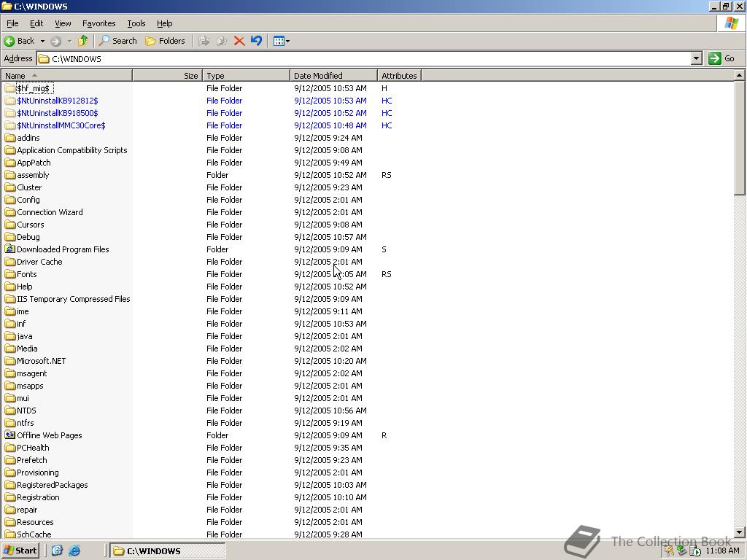
Task: Select the $hf_mig$ folder icon
Action: coord(10,88)
